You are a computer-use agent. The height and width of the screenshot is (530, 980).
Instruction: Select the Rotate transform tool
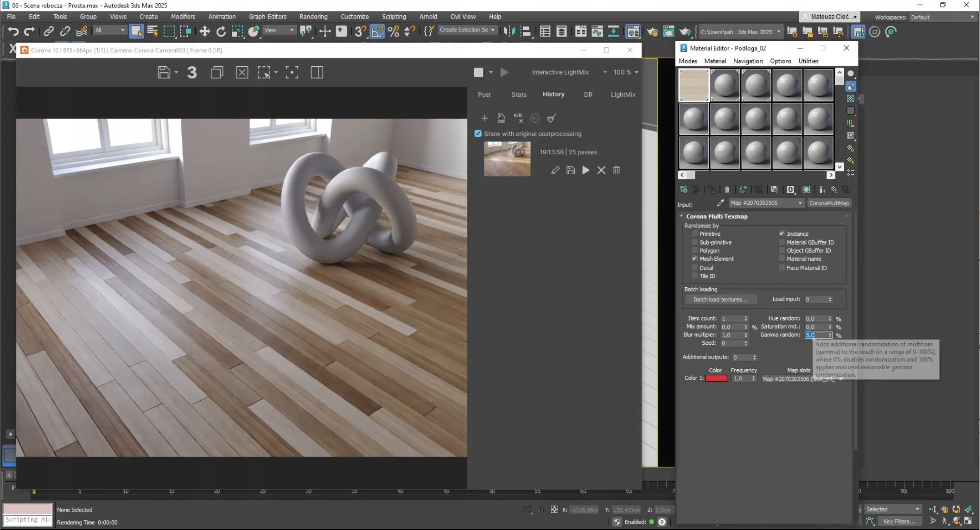[221, 32]
